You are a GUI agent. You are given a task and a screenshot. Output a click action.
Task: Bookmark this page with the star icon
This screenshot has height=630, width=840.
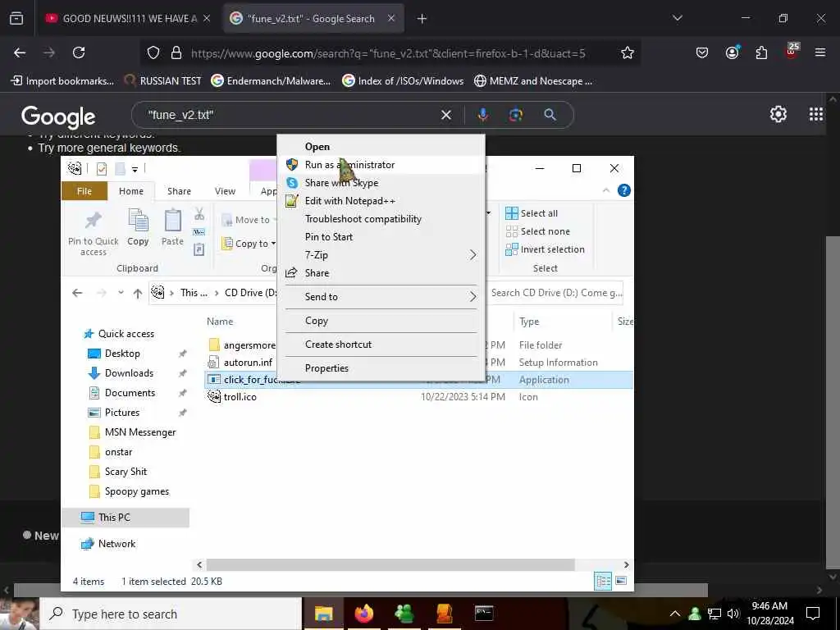pyautogui.click(x=628, y=52)
